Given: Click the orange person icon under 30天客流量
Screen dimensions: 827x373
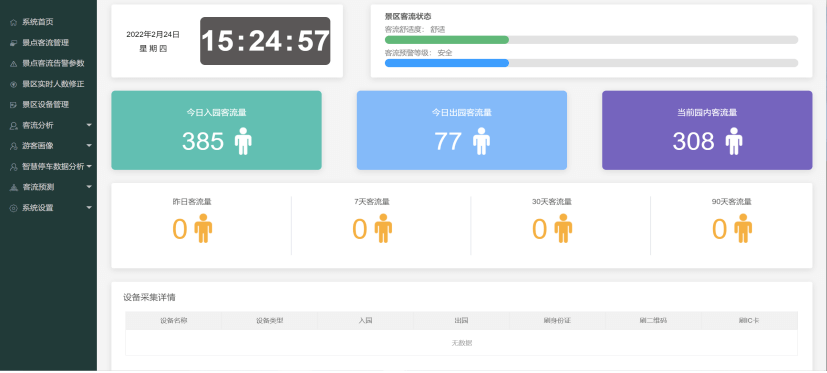Looking at the screenshot, I should pyautogui.click(x=563, y=228).
